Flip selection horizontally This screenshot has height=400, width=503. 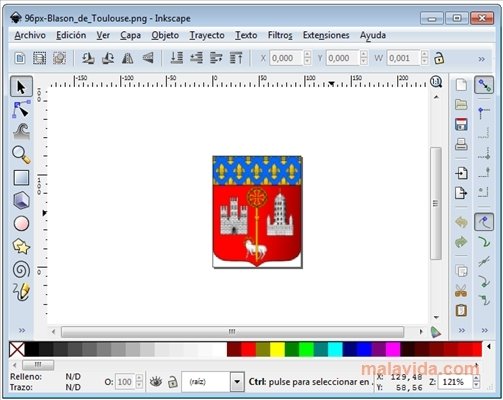point(127,58)
